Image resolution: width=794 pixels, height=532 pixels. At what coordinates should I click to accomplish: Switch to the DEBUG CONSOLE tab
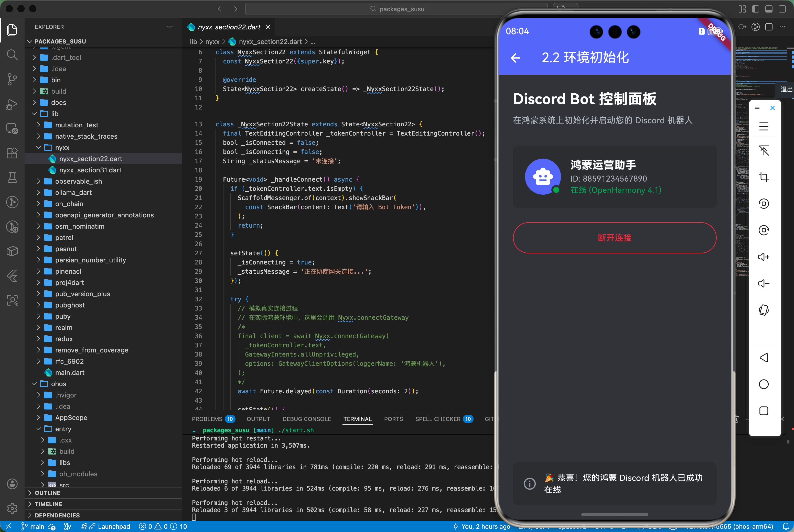pyautogui.click(x=307, y=419)
